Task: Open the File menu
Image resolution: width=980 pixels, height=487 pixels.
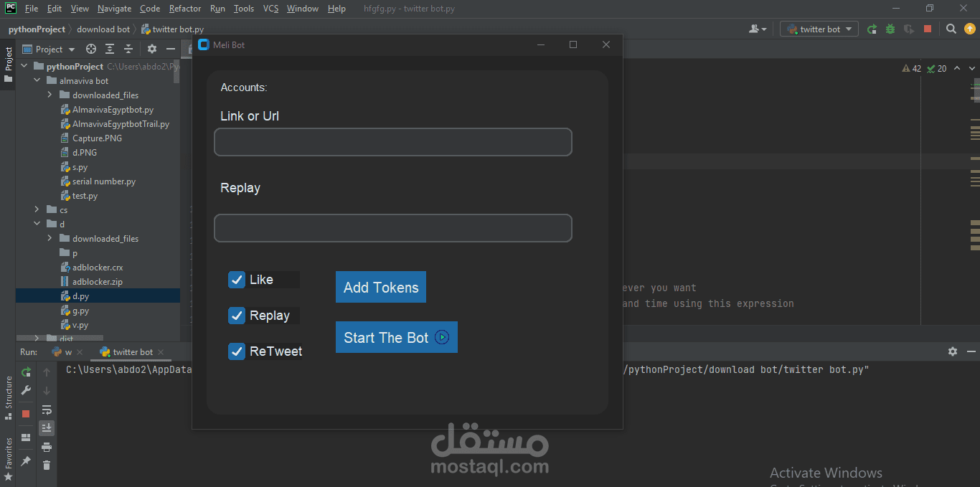Action: pos(32,9)
